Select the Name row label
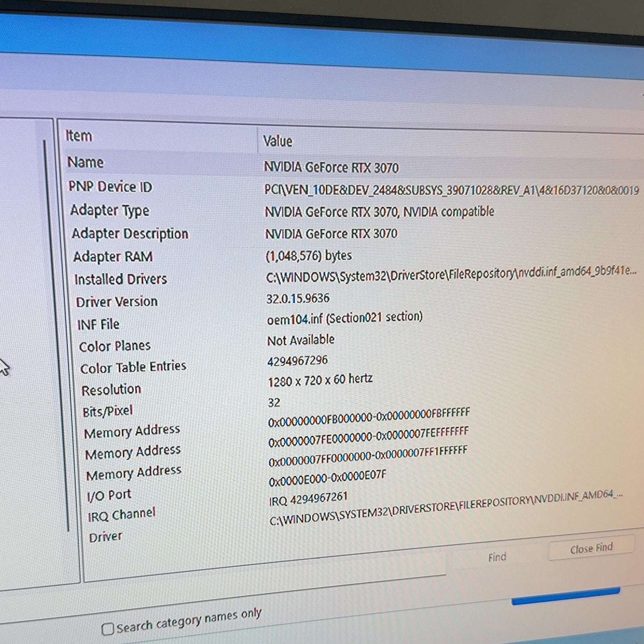644x644 pixels. pos(86,162)
